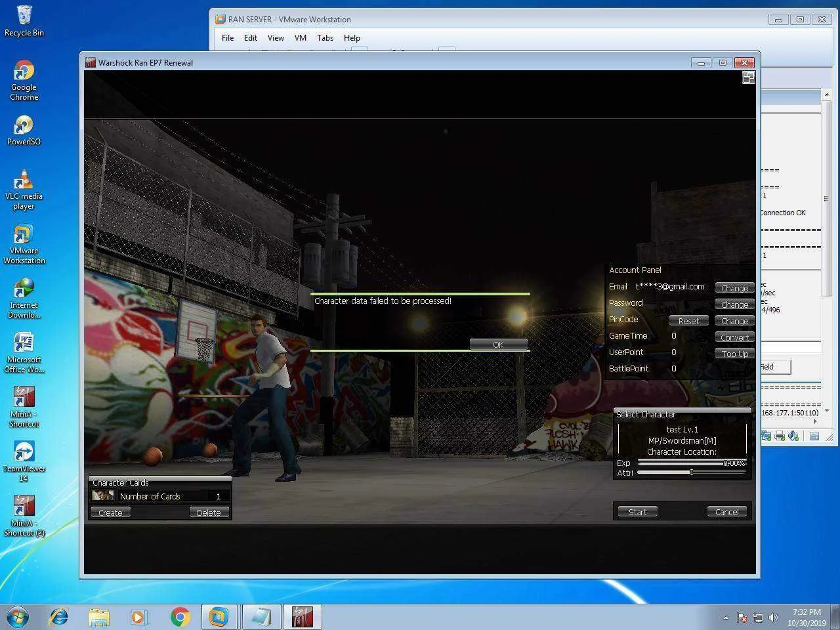Reset the PinCode in the Account Panel
Viewport: 840px width, 630px height.
pos(688,321)
